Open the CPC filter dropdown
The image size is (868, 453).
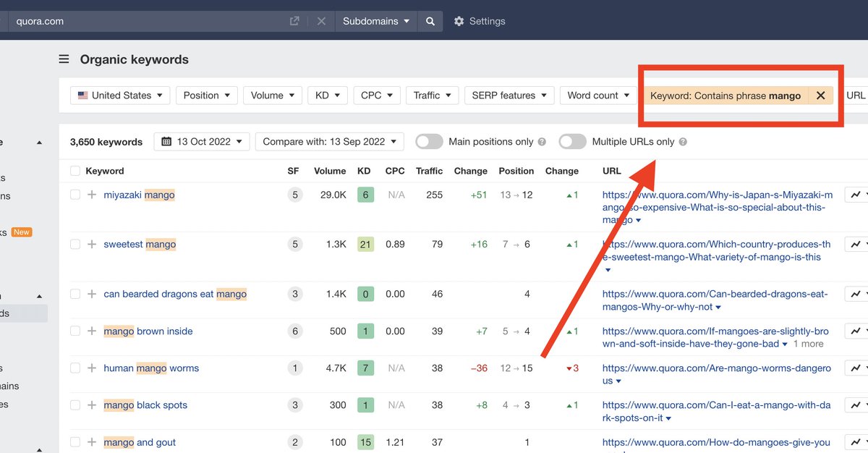tap(377, 96)
